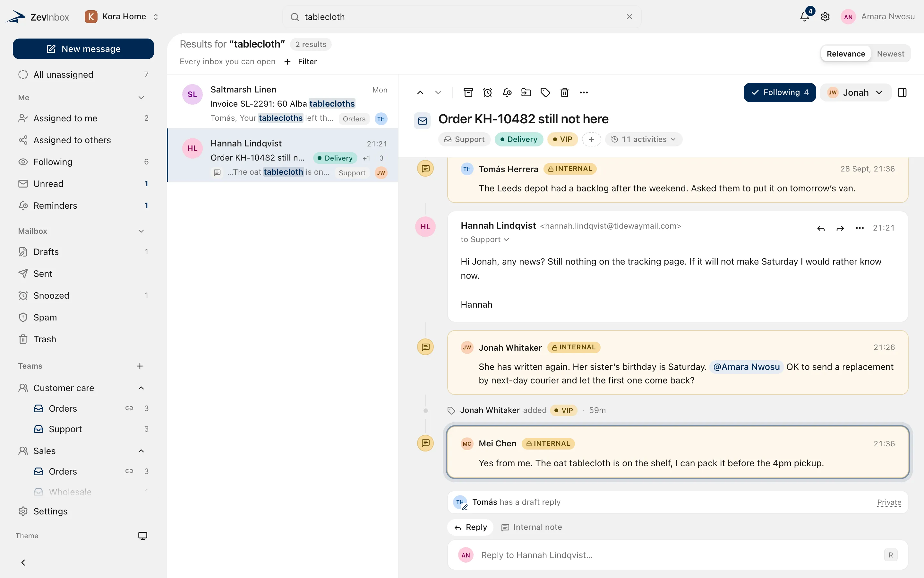Open the Trash folder in sidebar
The image size is (924, 578).
[83, 339]
